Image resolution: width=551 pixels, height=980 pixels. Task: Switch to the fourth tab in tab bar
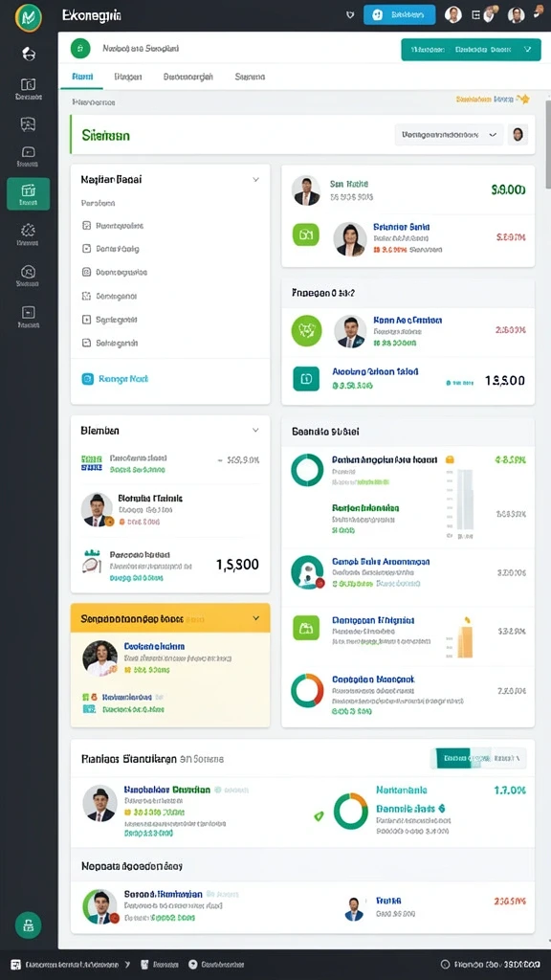point(250,77)
